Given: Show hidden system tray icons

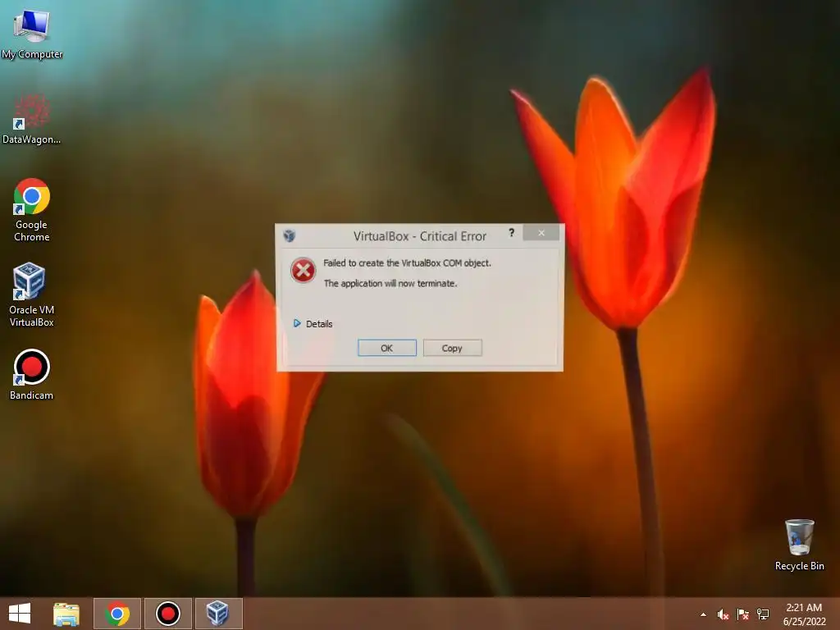Looking at the screenshot, I should tap(703, 614).
